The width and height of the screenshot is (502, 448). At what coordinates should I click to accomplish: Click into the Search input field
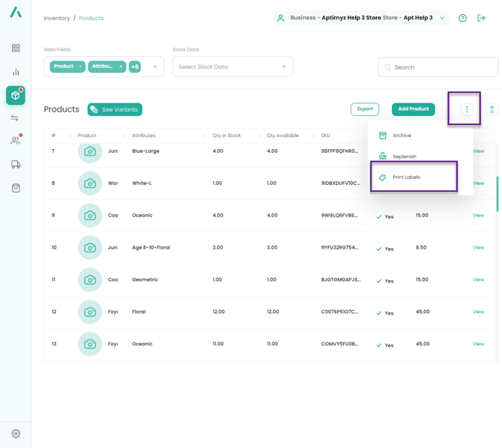point(442,67)
